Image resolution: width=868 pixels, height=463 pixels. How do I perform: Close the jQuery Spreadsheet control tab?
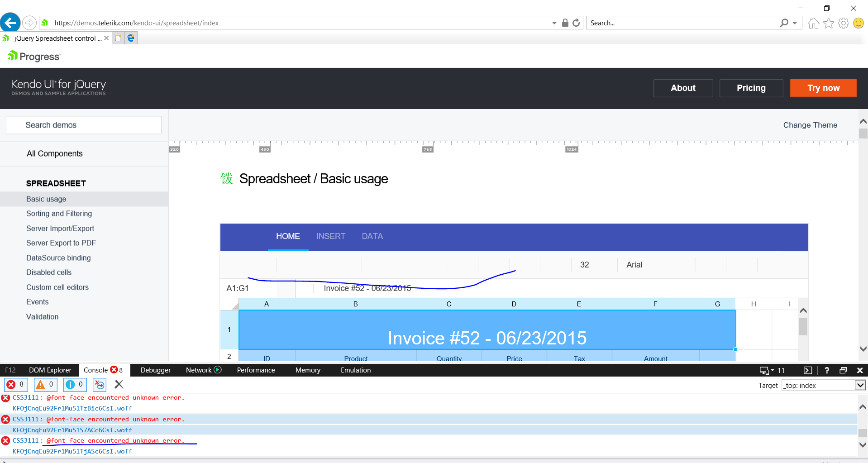click(x=106, y=38)
